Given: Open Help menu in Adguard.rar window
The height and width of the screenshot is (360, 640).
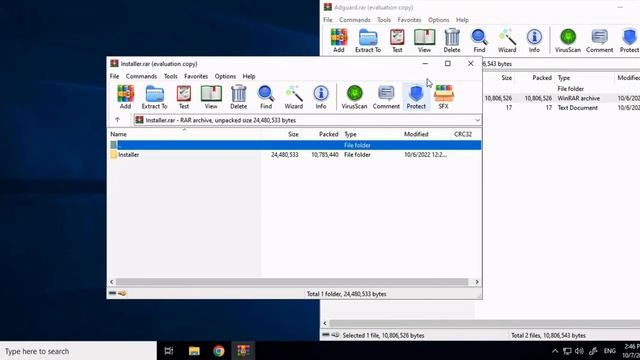Looking at the screenshot, I should (462, 20).
